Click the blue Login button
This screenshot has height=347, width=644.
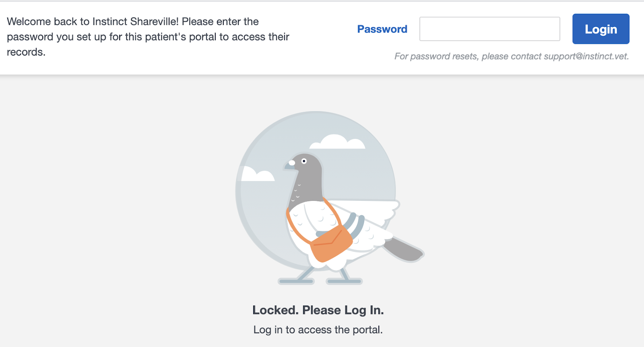coord(601,29)
